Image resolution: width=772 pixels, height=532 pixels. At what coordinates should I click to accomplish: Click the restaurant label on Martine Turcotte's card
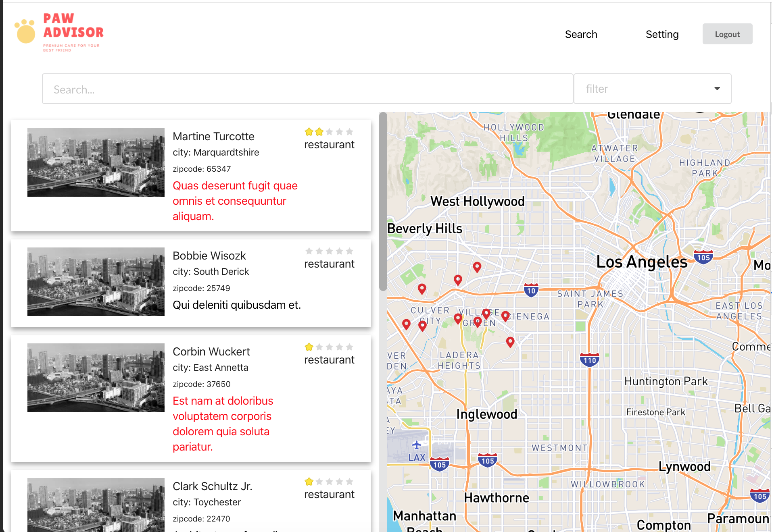point(329,145)
